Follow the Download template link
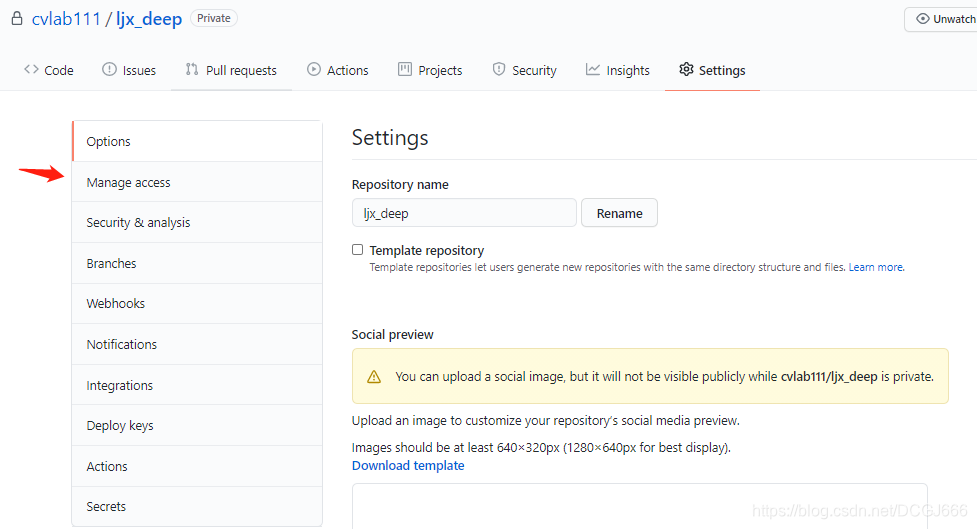Viewport: 977px width, 529px height. tap(408, 466)
